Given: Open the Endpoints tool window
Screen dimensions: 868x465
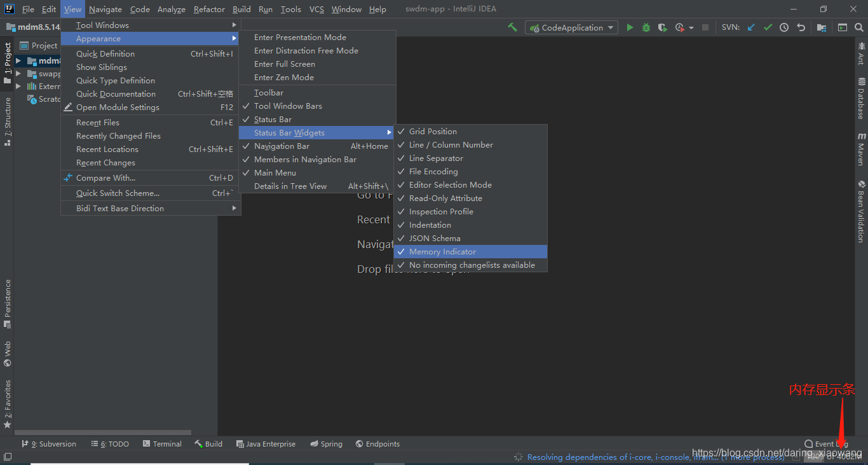Looking at the screenshot, I should point(377,444).
